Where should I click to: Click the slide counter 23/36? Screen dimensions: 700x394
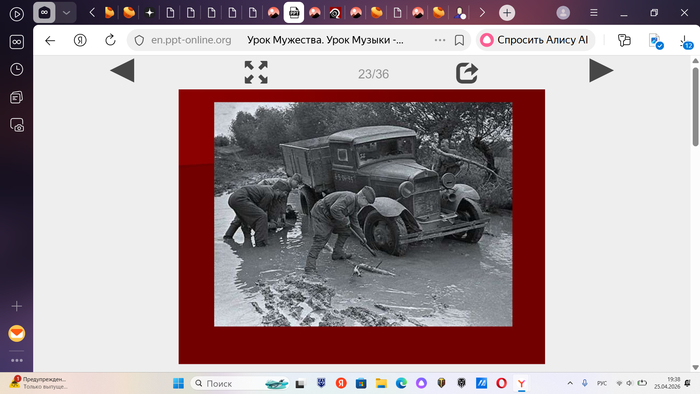(373, 74)
